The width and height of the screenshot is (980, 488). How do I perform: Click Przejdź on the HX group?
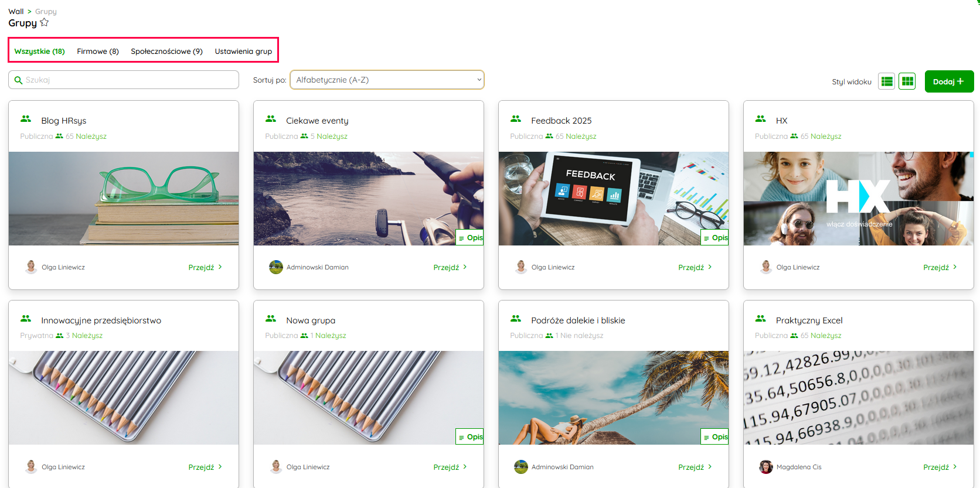(939, 267)
